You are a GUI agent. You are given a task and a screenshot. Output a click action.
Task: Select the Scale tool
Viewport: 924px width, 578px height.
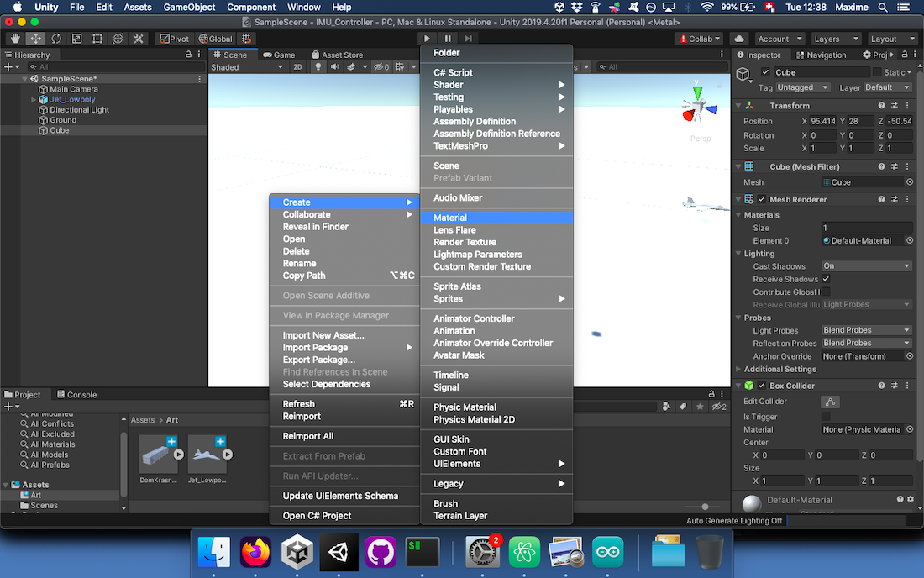77,39
